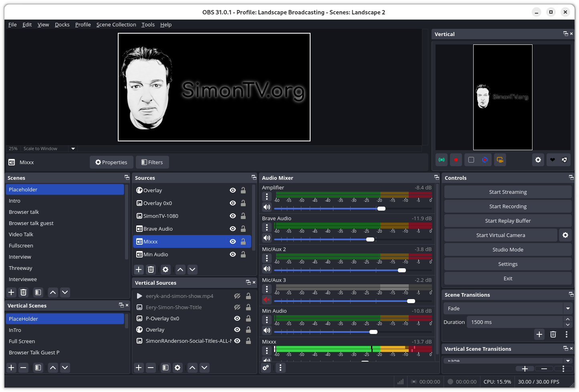Open Brave Audio channel three-dot menu

tap(267, 227)
